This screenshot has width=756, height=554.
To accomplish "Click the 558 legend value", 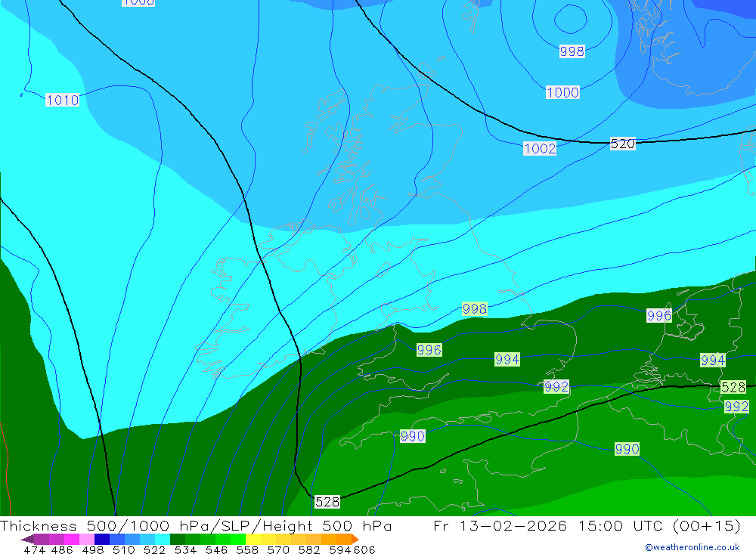I will point(247,549).
